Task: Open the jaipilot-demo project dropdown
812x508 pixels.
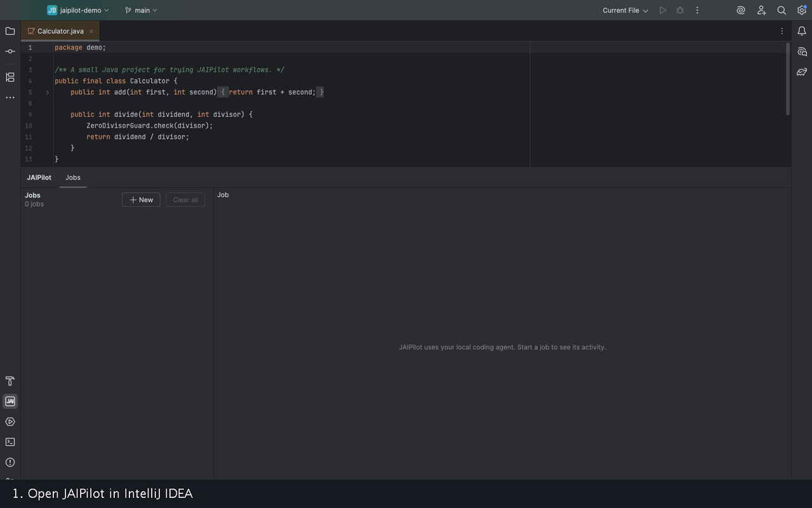Action: [78, 10]
